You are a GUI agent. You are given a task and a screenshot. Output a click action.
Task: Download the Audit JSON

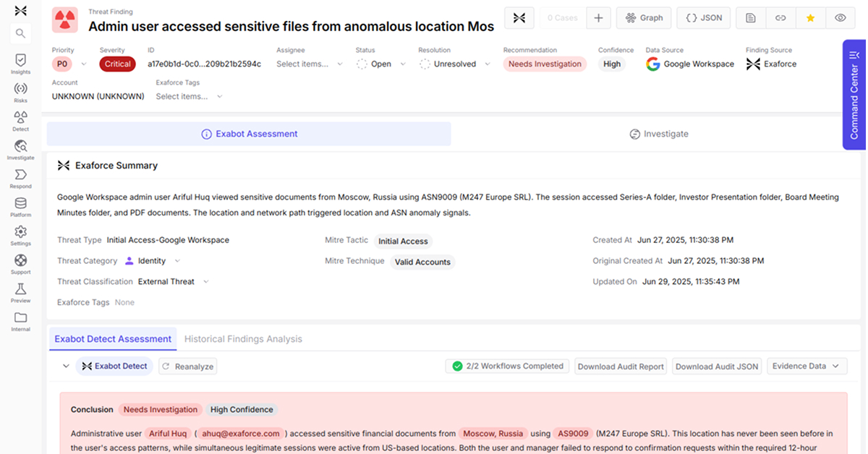(717, 367)
